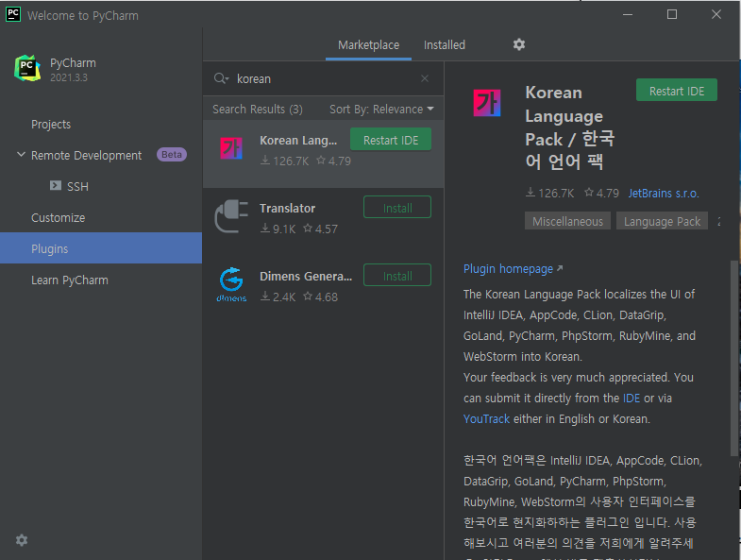
Task: Click PyCharm window icon in title bar
Action: 13,15
